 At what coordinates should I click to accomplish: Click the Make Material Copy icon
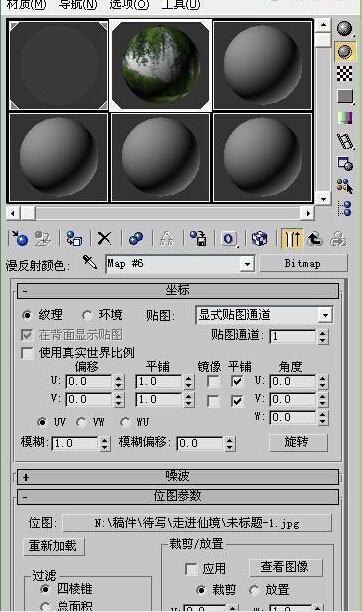tap(136, 238)
